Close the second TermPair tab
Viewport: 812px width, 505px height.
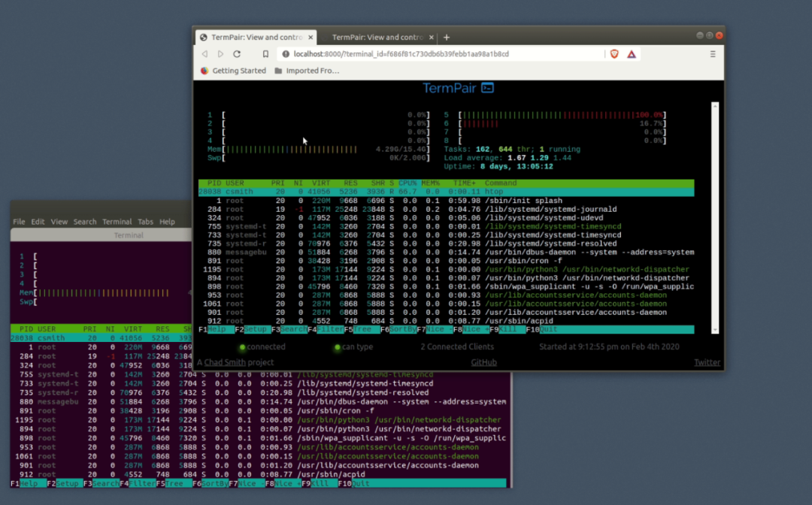pos(431,38)
